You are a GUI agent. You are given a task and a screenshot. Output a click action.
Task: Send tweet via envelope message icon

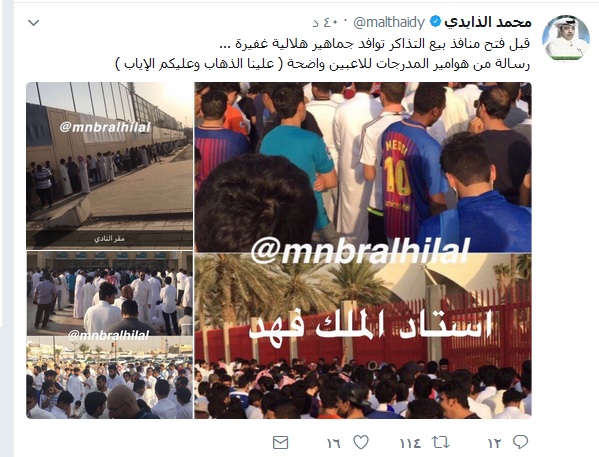click(281, 443)
